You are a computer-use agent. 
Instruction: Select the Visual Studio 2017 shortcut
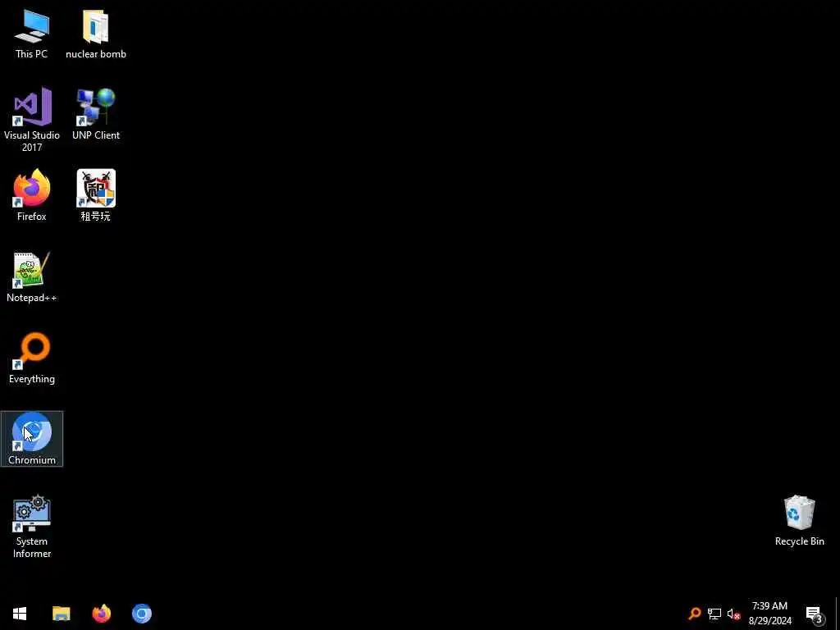[32, 120]
